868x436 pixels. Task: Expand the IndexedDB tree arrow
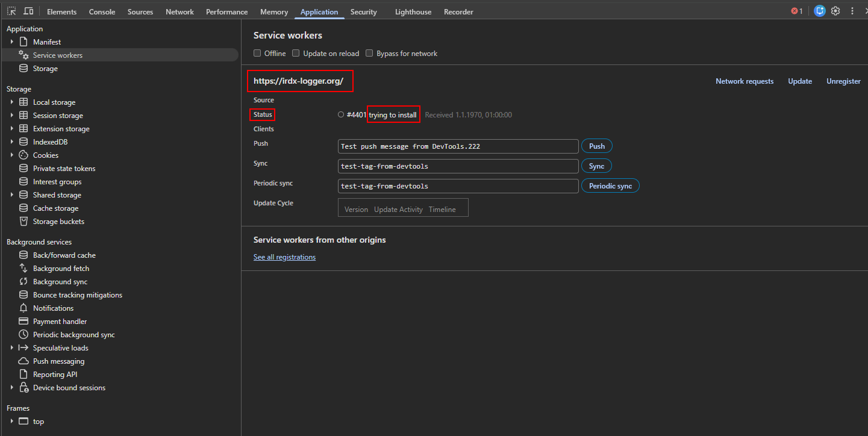point(11,142)
